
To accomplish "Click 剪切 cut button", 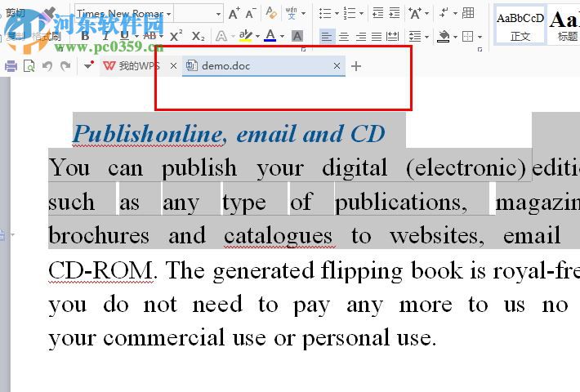I will click(x=15, y=13).
